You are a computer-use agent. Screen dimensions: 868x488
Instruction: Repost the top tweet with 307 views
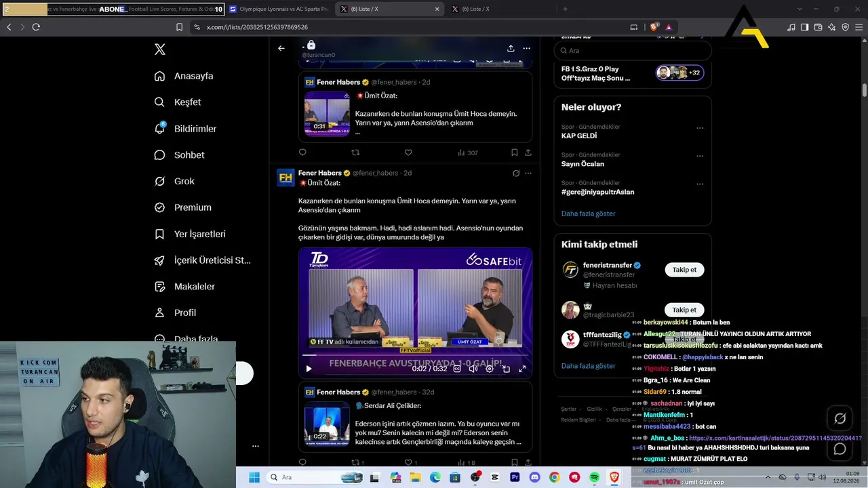click(355, 152)
